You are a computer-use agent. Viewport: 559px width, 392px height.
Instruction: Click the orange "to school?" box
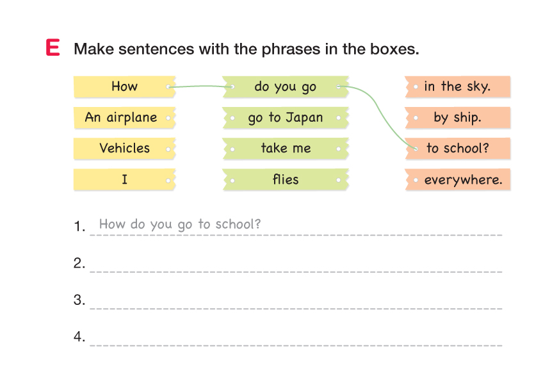point(457,148)
